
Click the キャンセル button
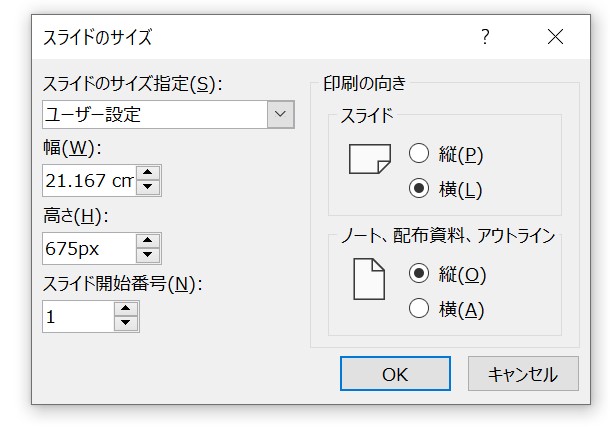523,374
